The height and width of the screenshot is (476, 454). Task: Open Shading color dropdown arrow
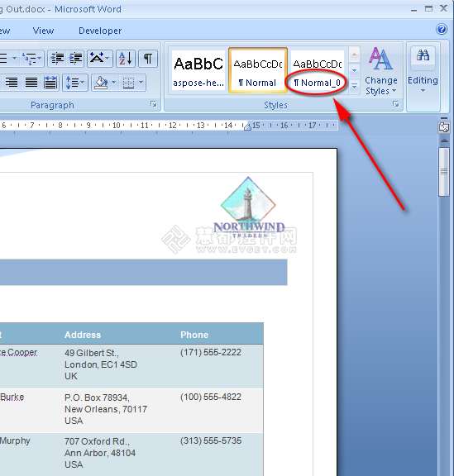tap(113, 82)
